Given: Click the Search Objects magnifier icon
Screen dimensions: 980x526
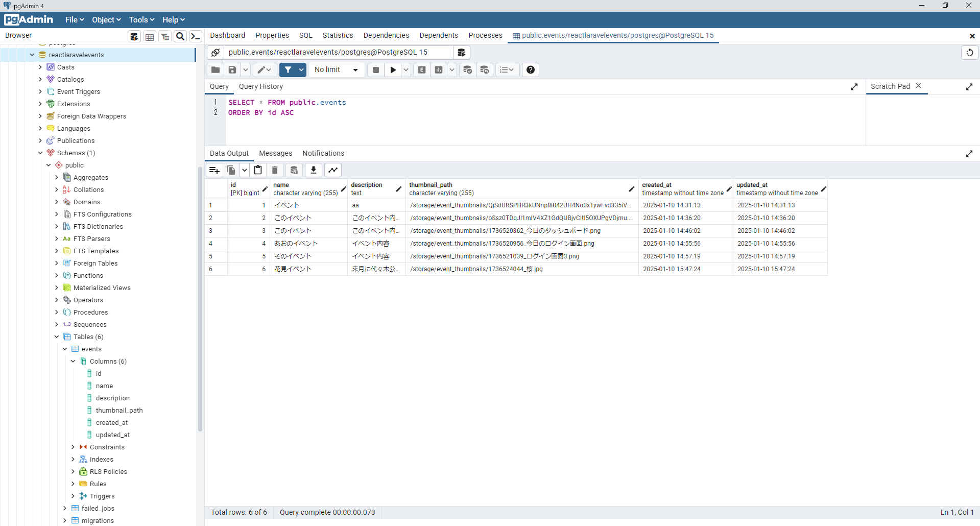Looking at the screenshot, I should (x=180, y=36).
